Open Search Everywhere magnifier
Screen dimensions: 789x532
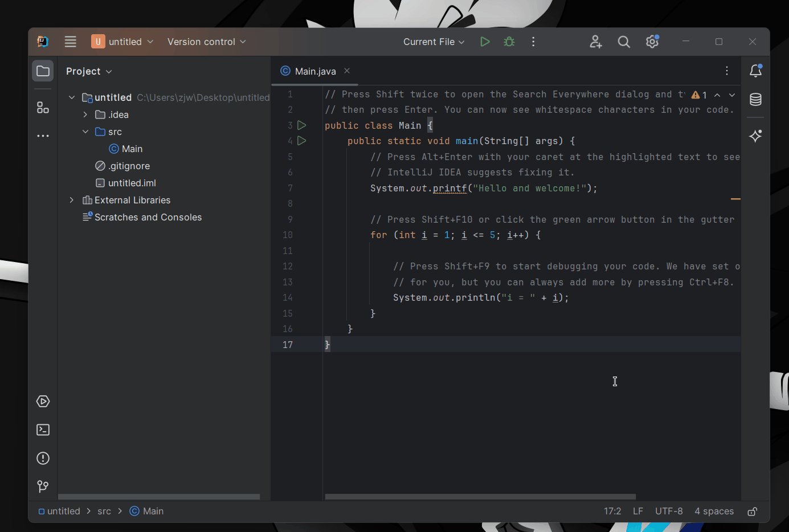pyautogui.click(x=624, y=42)
